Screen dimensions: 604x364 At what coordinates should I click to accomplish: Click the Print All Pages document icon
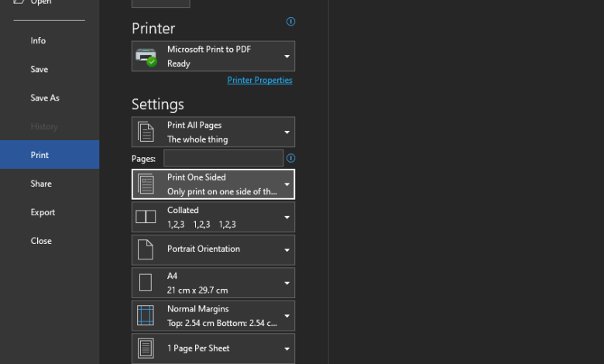pyautogui.click(x=146, y=132)
